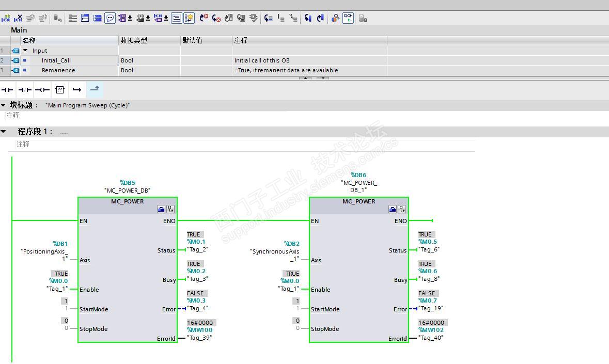The height and width of the screenshot is (364, 609).
Task: Click the close branch icon
Action: click(x=95, y=89)
